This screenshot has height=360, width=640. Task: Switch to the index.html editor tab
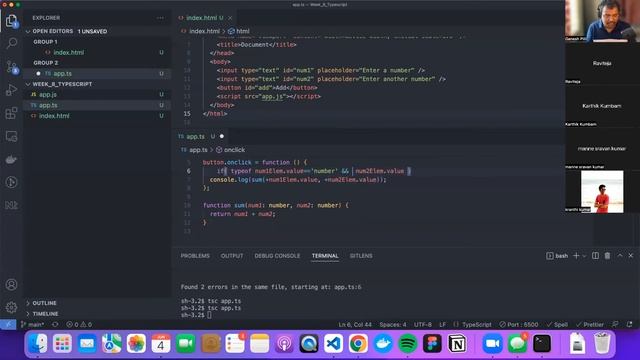(x=201, y=18)
